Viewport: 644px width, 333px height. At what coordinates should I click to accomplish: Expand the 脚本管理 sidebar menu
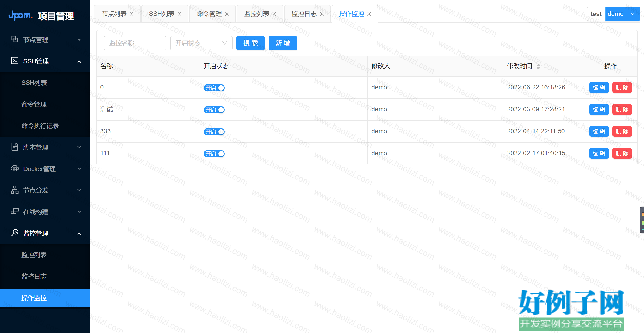tap(79, 147)
